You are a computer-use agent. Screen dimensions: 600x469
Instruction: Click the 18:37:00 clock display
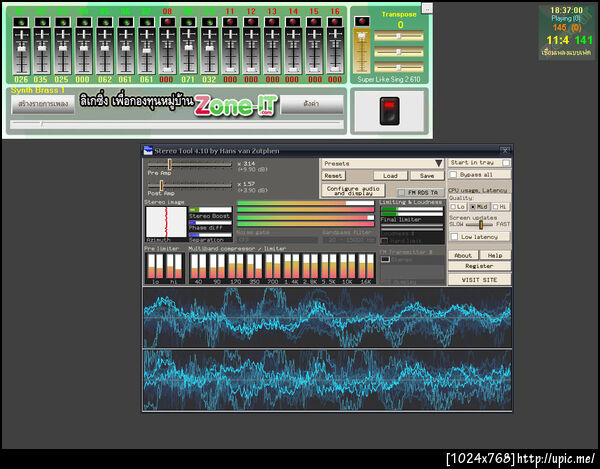(x=566, y=10)
